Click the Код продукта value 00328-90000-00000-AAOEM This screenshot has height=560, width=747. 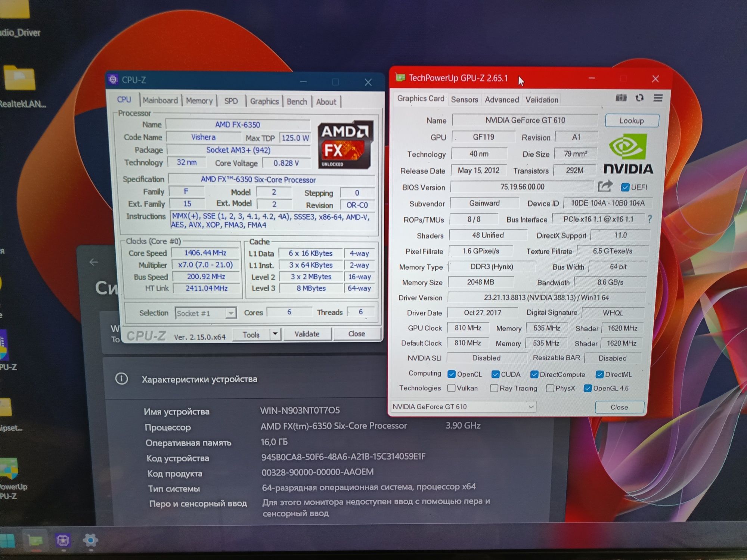[317, 472]
